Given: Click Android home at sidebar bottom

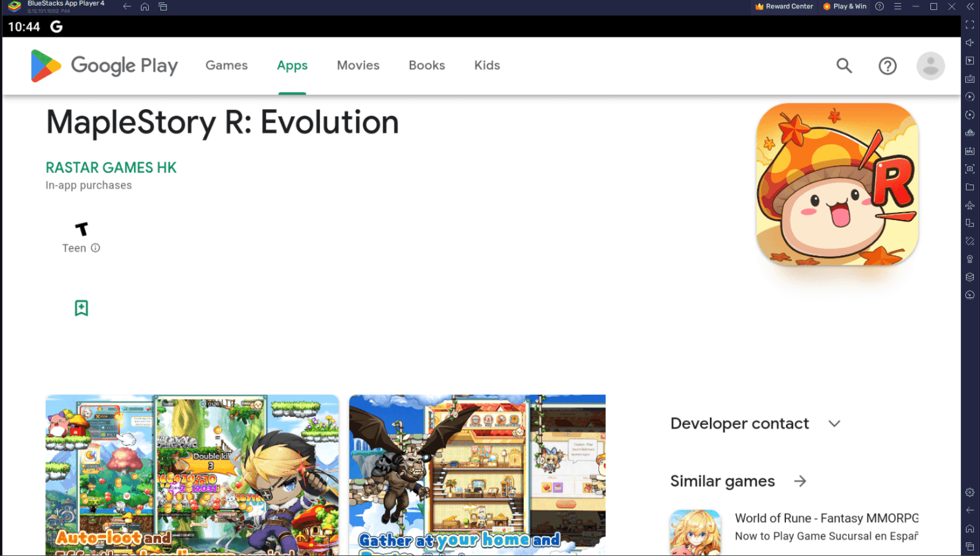Looking at the screenshot, I should coord(970,528).
